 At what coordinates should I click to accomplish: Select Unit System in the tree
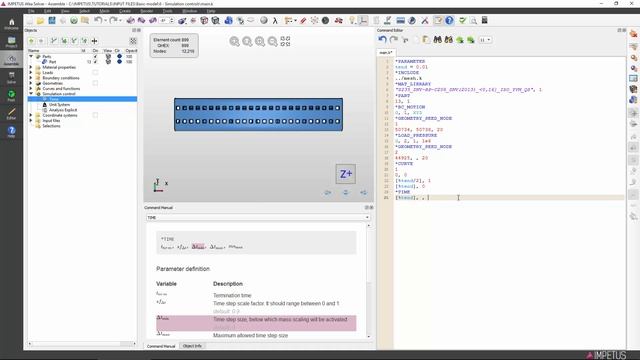[x=59, y=104]
